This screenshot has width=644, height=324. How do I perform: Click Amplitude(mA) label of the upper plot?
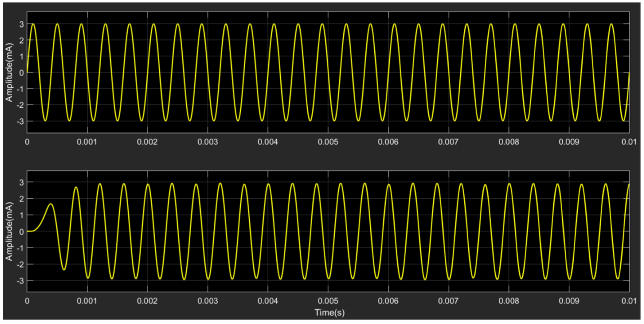[9, 73]
